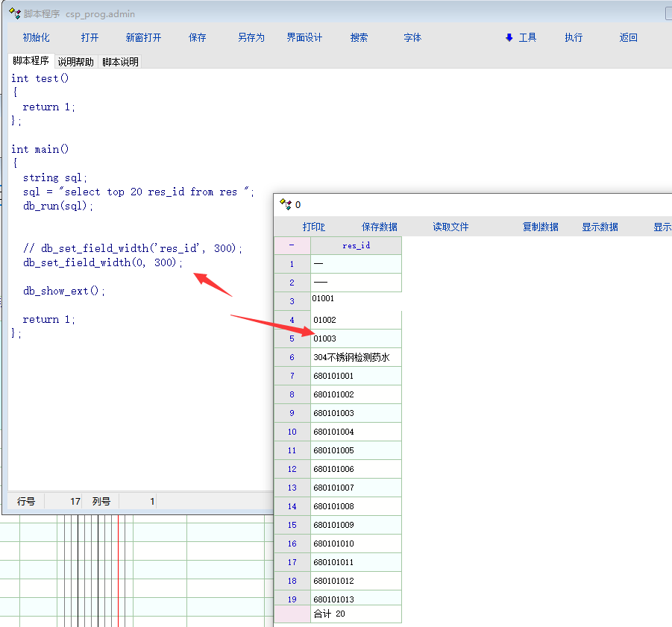
Task: Run the script with 执行
Action: pos(574,37)
